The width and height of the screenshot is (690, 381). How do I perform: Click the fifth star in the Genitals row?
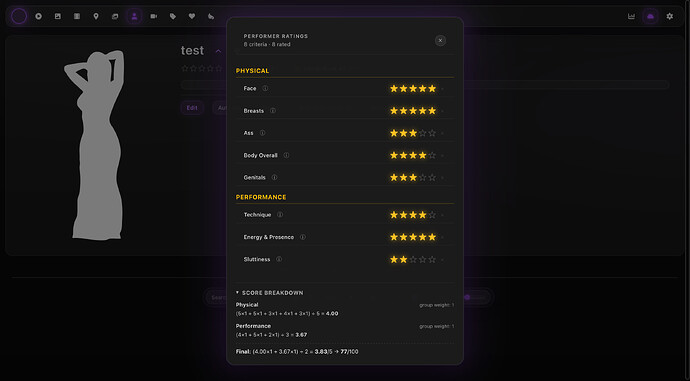(x=432, y=178)
